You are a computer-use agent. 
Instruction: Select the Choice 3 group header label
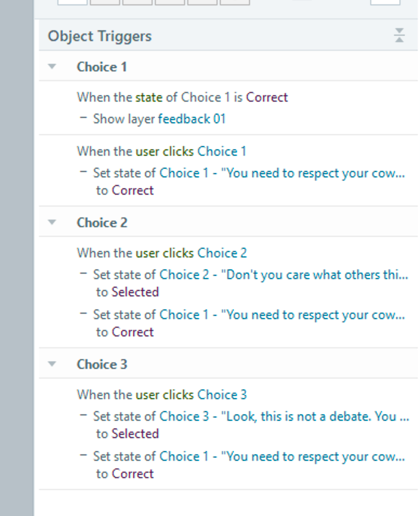click(x=102, y=364)
